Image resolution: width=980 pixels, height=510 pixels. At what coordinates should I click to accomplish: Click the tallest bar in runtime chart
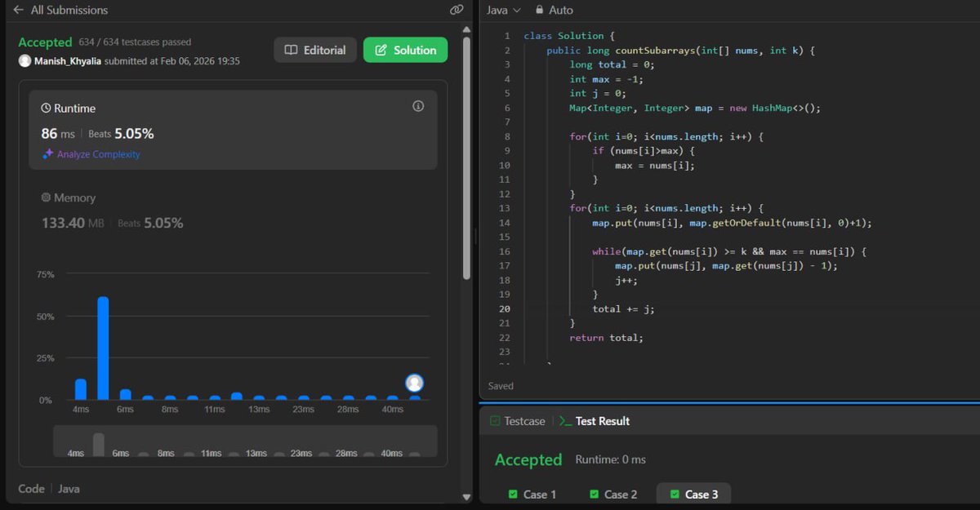pos(103,348)
